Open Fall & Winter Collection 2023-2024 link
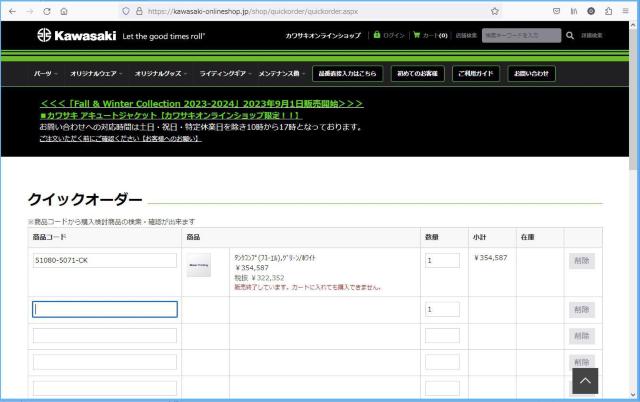Screen dimensions: 640x402 coord(201,103)
